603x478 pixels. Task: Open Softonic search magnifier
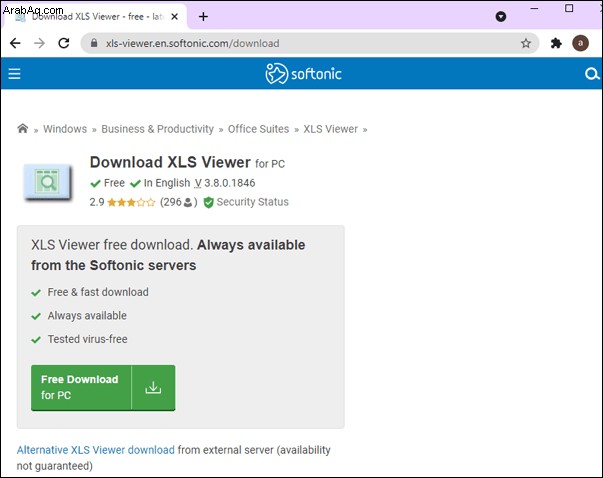tap(591, 73)
